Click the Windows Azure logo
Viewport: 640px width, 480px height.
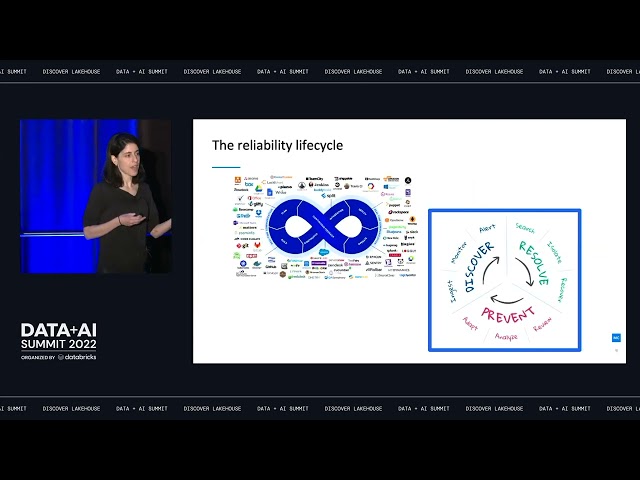(391, 187)
